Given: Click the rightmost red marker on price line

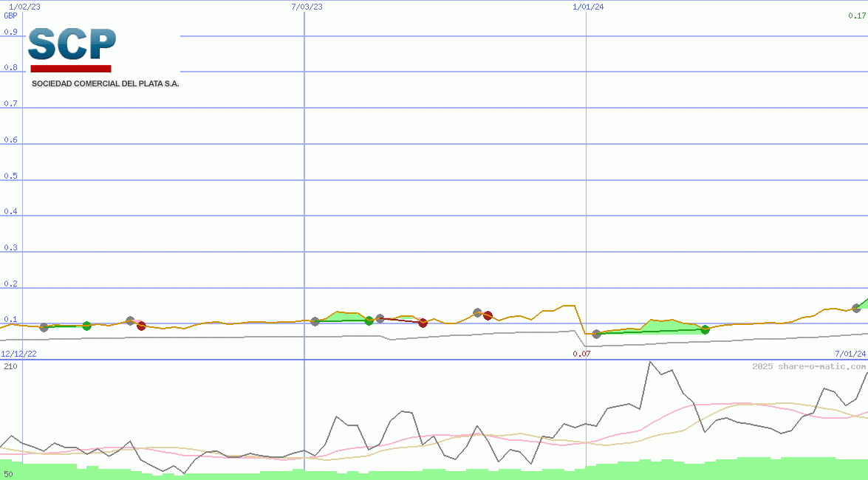Looking at the screenshot, I should [488, 315].
